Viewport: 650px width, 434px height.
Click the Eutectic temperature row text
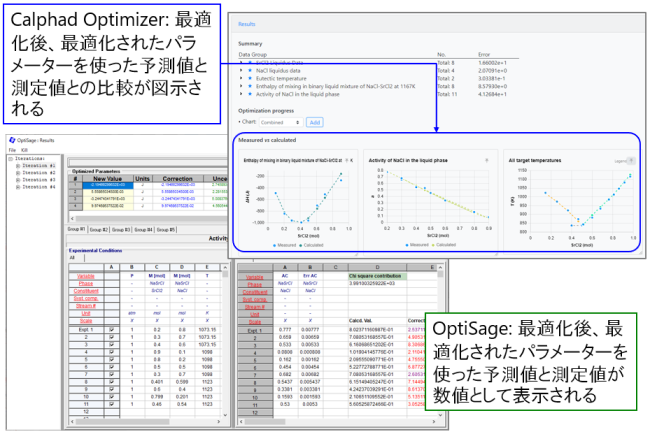pyautogui.click(x=281, y=78)
